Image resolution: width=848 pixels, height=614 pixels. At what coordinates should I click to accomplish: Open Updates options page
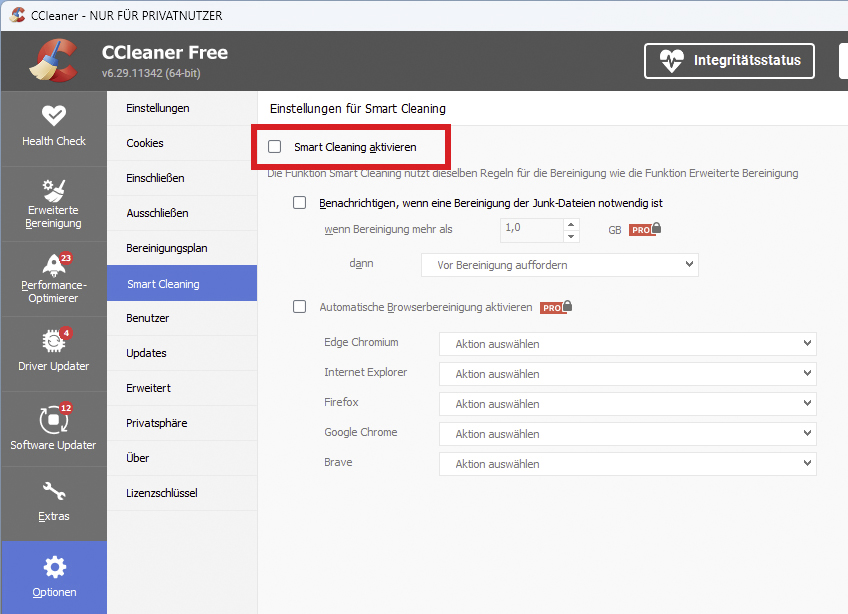(182, 353)
